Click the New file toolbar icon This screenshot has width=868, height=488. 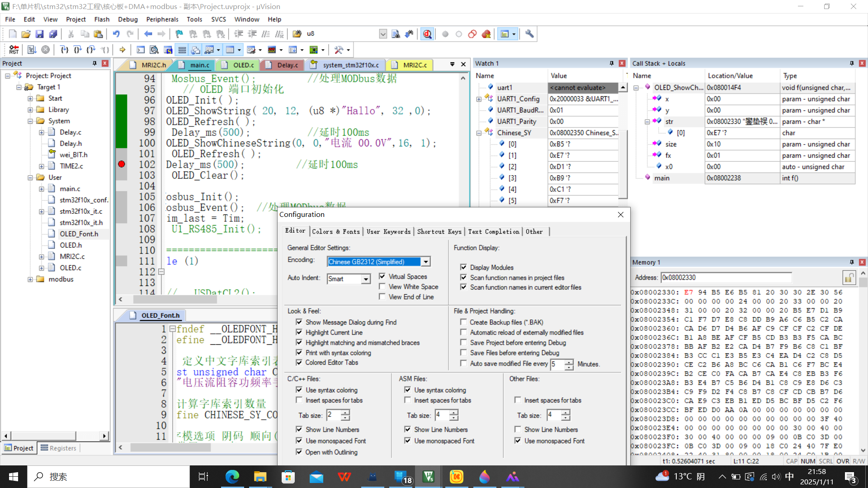click(13, 34)
